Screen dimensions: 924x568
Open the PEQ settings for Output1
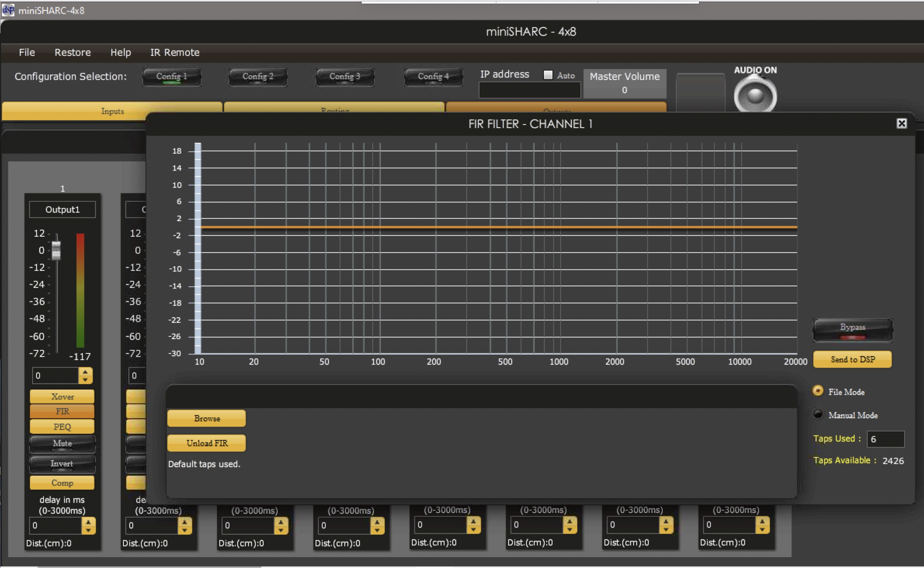click(x=62, y=426)
